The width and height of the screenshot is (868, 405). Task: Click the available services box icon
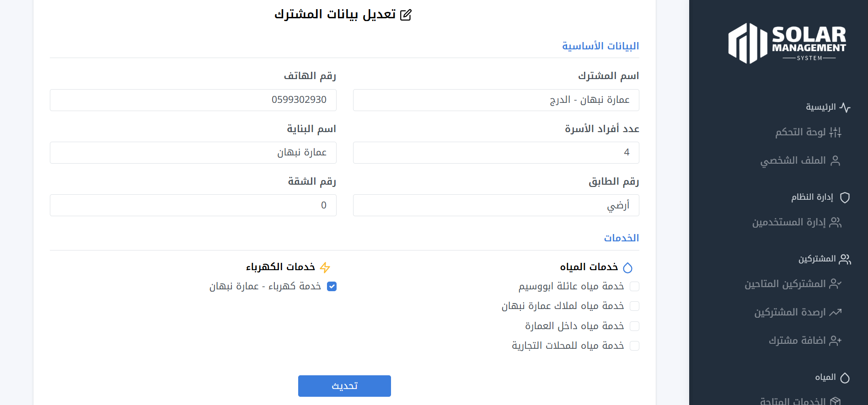click(835, 401)
